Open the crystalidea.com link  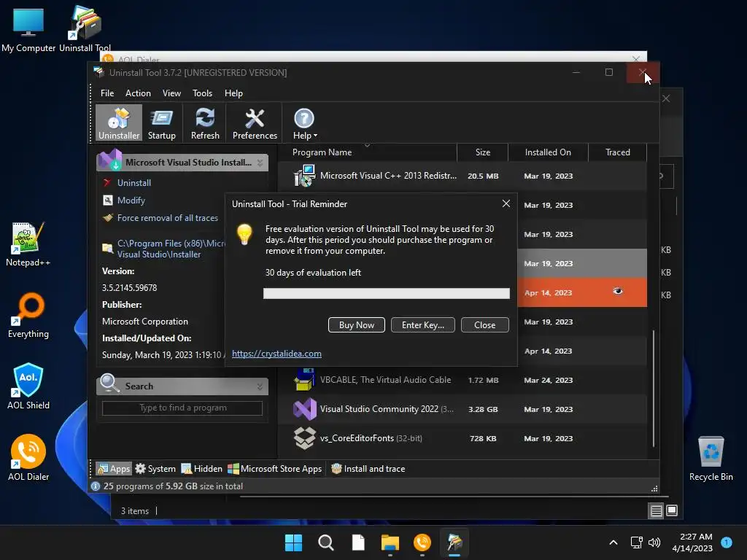coord(276,354)
